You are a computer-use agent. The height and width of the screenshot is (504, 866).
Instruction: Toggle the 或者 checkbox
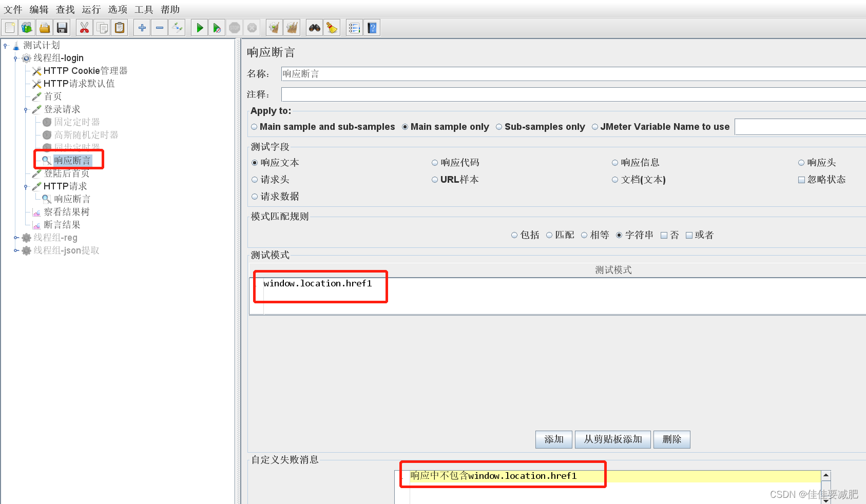click(700, 235)
